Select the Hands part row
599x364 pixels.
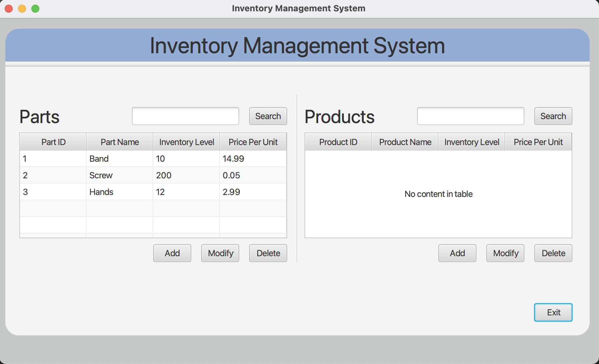tap(133, 192)
